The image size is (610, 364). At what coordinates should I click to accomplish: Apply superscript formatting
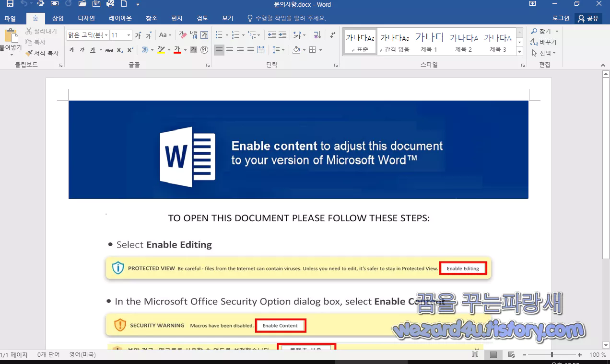[130, 50]
